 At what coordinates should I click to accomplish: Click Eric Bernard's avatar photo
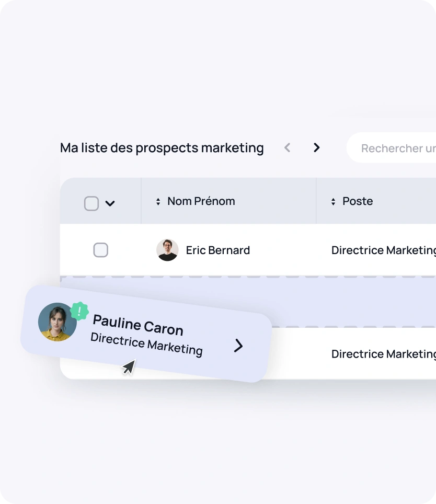[x=167, y=250]
